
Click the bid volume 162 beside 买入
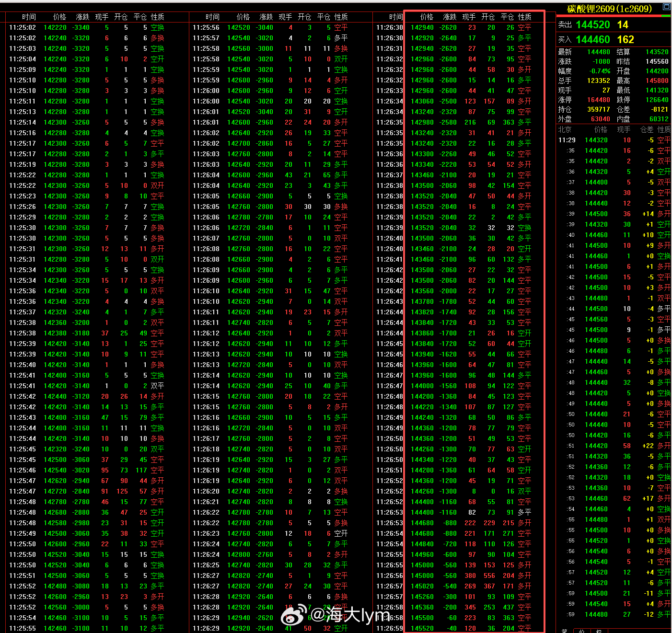tap(626, 39)
